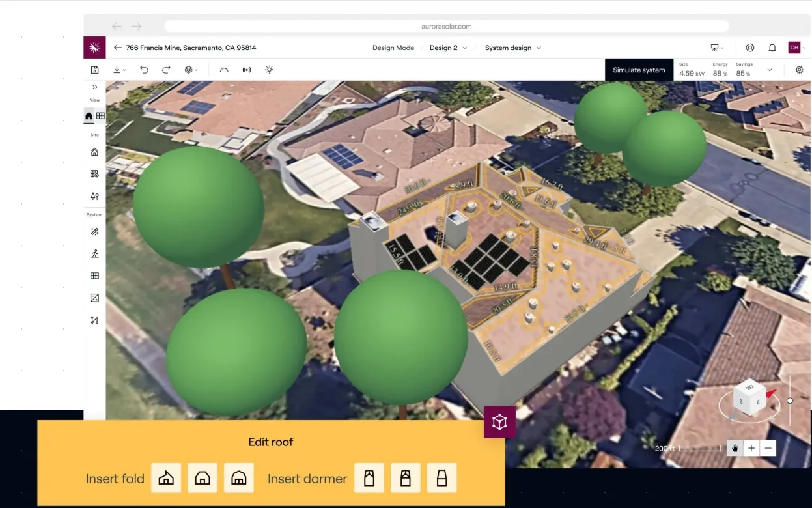Screen dimensions: 812x508
Task: Click the Design Mode breadcrumb
Action: pos(393,48)
